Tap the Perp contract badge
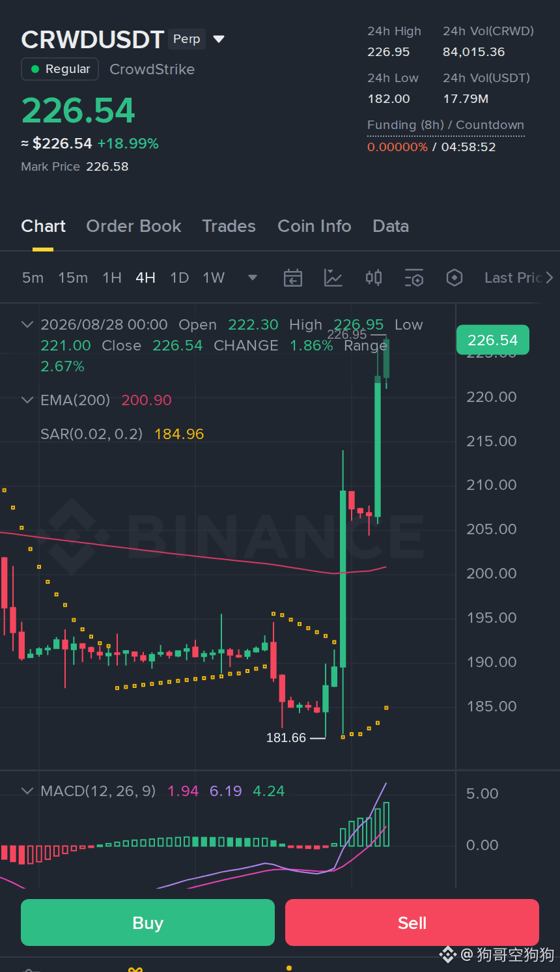This screenshot has width=560, height=972. [187, 39]
